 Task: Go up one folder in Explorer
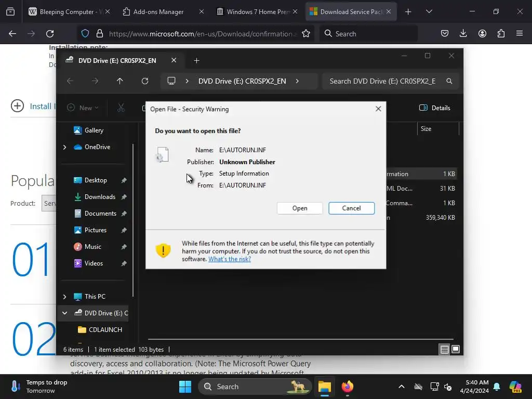(120, 81)
